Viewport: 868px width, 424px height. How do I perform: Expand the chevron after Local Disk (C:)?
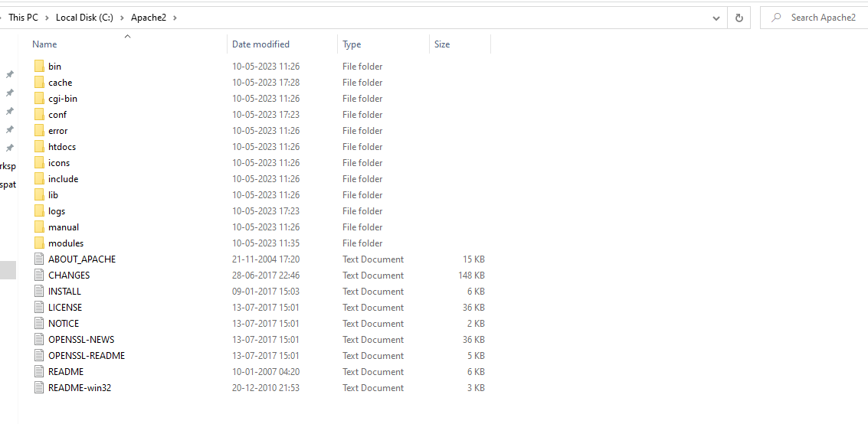tap(122, 18)
